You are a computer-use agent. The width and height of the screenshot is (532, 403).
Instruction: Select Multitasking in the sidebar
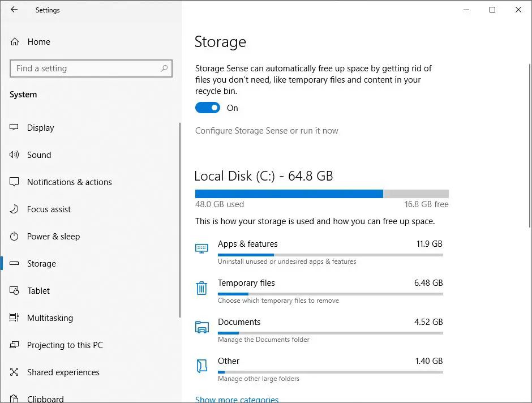tap(50, 318)
